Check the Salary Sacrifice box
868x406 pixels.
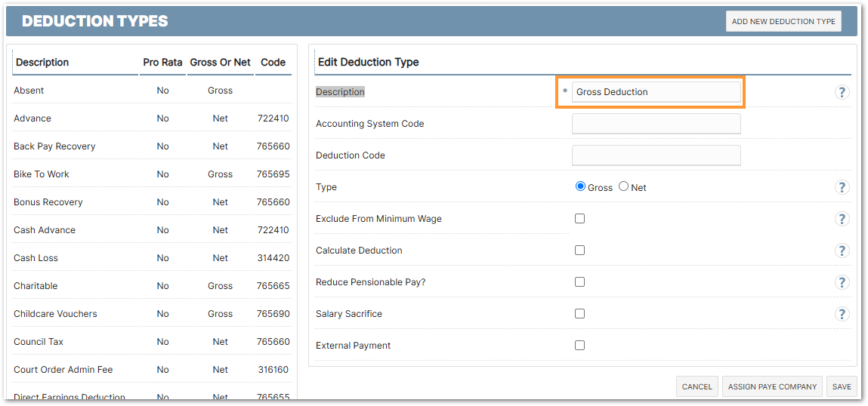(579, 314)
